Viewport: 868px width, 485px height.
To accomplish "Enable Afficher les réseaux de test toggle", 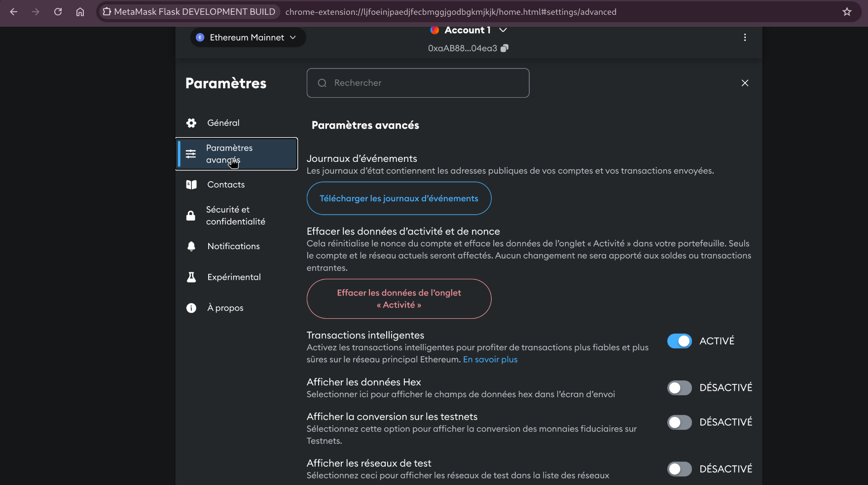I will [x=679, y=469].
